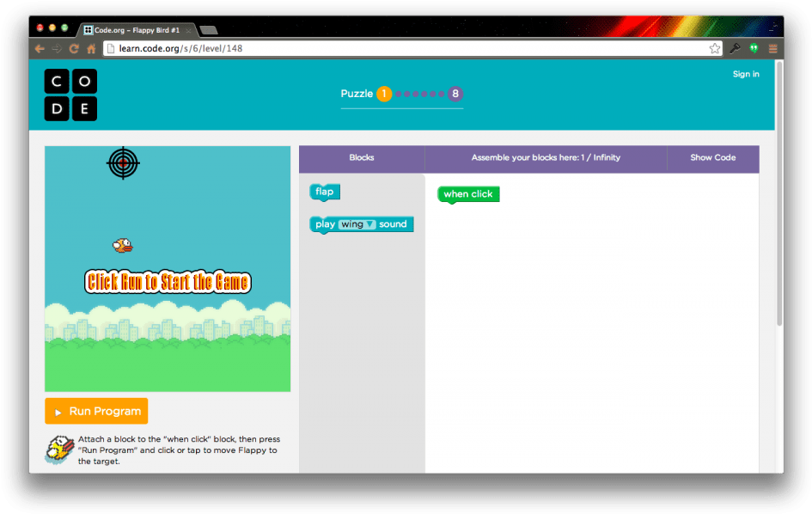812x514 pixels.
Task: Select the flap block in Blocks palette
Action: pyautogui.click(x=324, y=192)
